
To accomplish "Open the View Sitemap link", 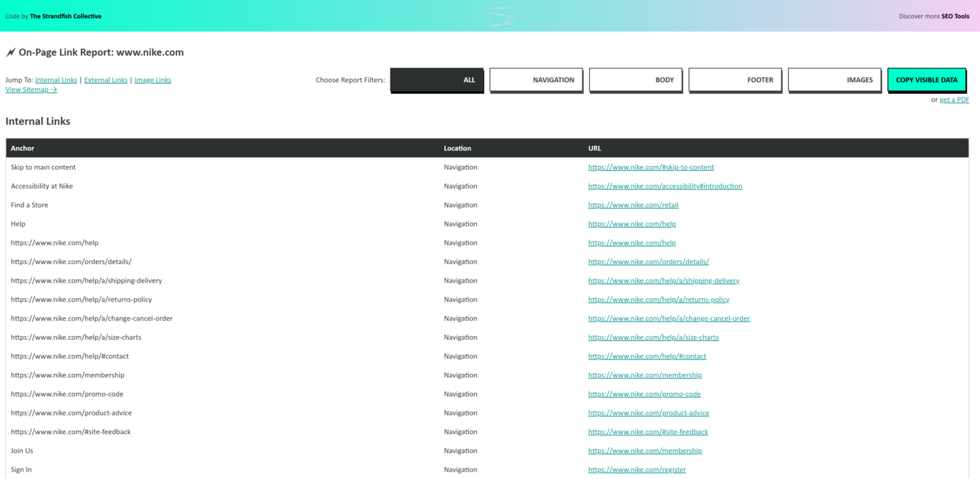I will coord(31,90).
